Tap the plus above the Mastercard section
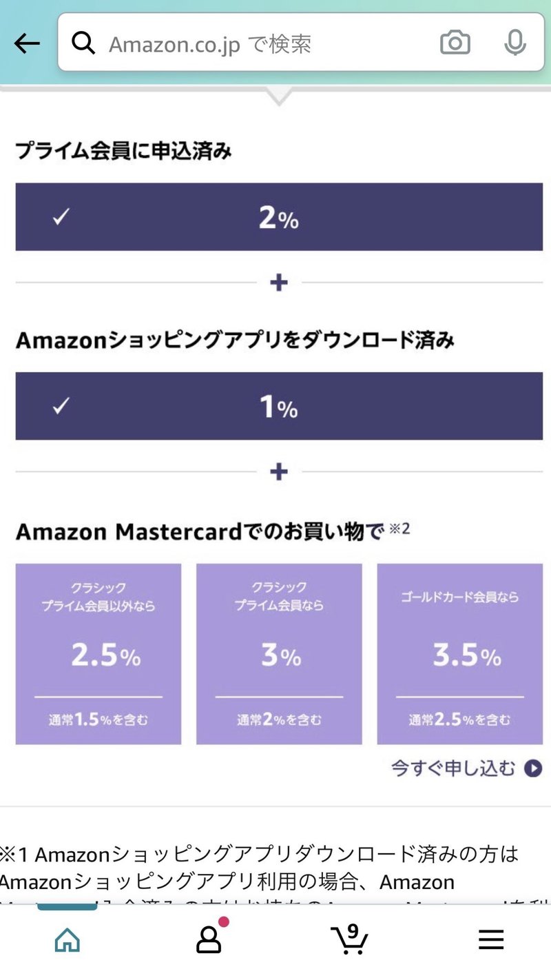The image size is (551, 980). (278, 471)
